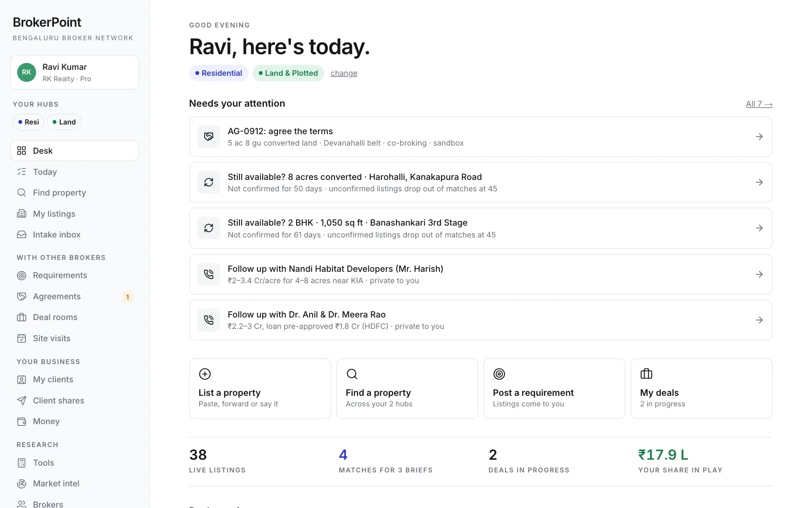
Task: Open arrow on 2 BHK Banashankari card
Action: (x=759, y=228)
